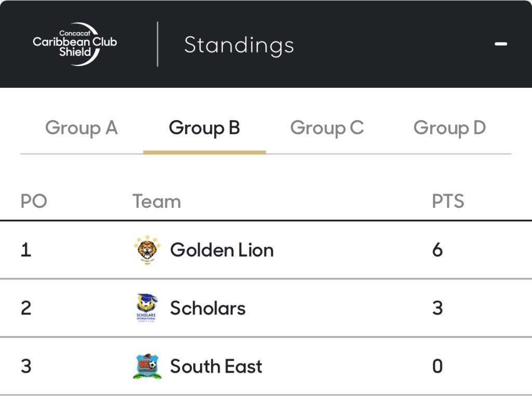
Task: Click the South East club crest
Action: pos(147,366)
